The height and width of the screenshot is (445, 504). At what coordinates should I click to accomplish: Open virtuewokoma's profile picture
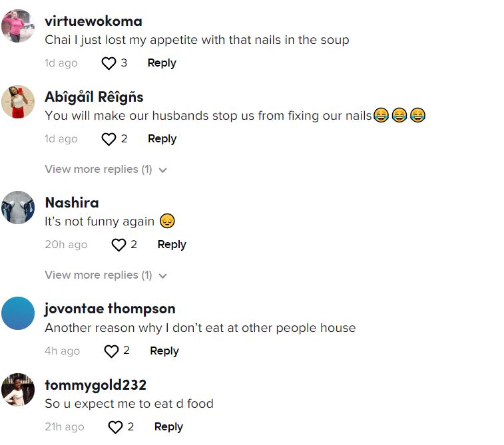[x=18, y=26]
